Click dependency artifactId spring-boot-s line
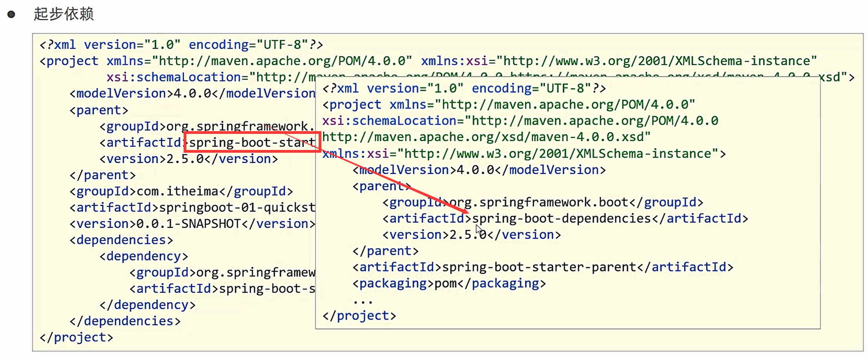 click(x=222, y=289)
